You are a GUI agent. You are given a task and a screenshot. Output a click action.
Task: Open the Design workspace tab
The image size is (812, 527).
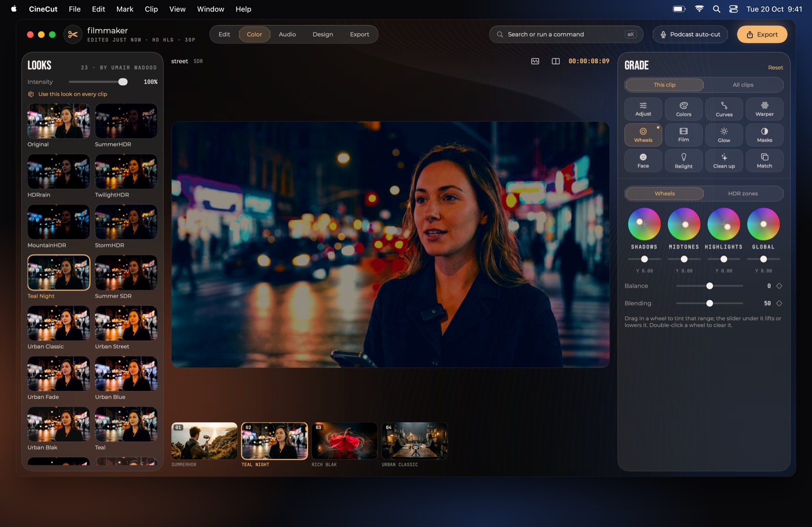[x=323, y=34]
